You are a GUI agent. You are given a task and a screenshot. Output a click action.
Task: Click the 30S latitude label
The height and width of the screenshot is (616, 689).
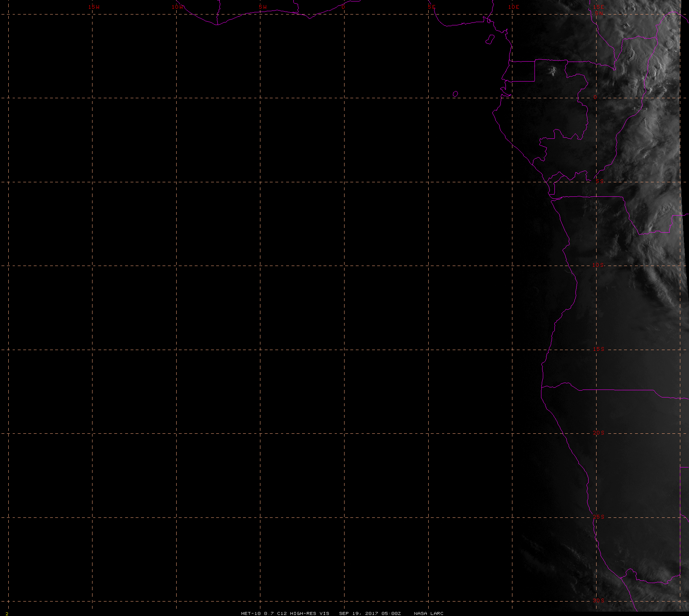(x=599, y=601)
